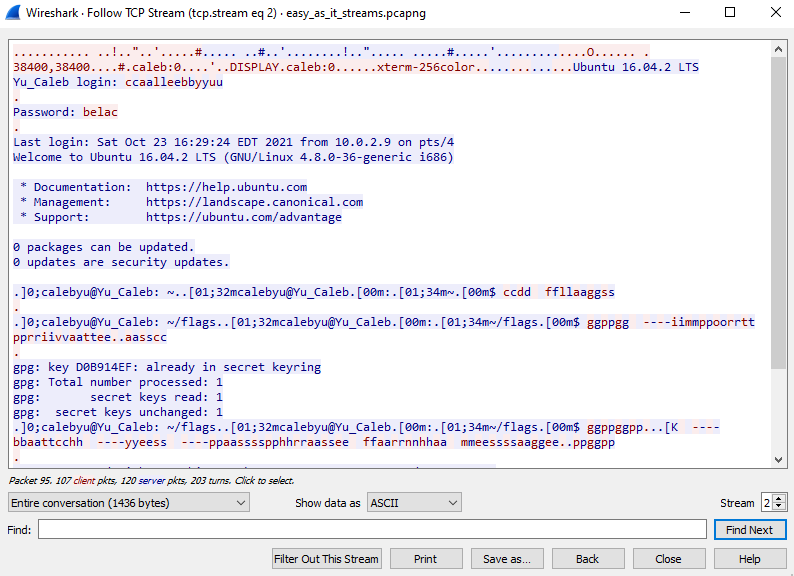The image size is (794, 576).
Task: Click the scrollbar up arrow
Action: 778,49
